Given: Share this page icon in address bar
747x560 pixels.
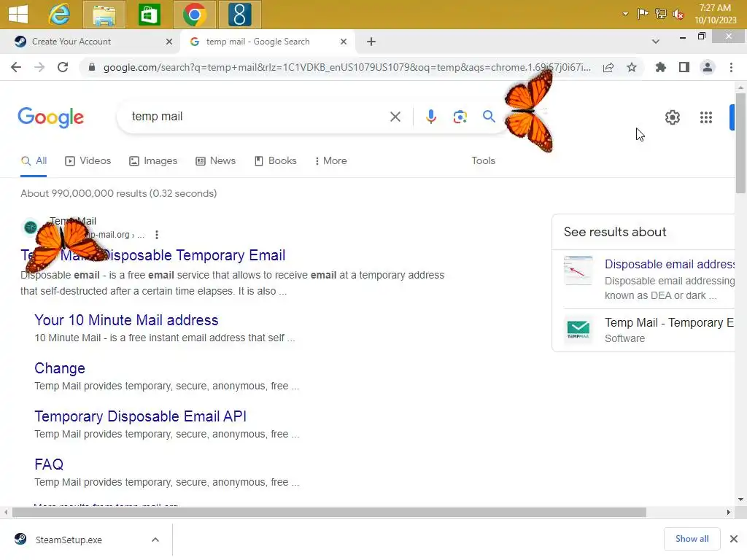Looking at the screenshot, I should coord(608,68).
